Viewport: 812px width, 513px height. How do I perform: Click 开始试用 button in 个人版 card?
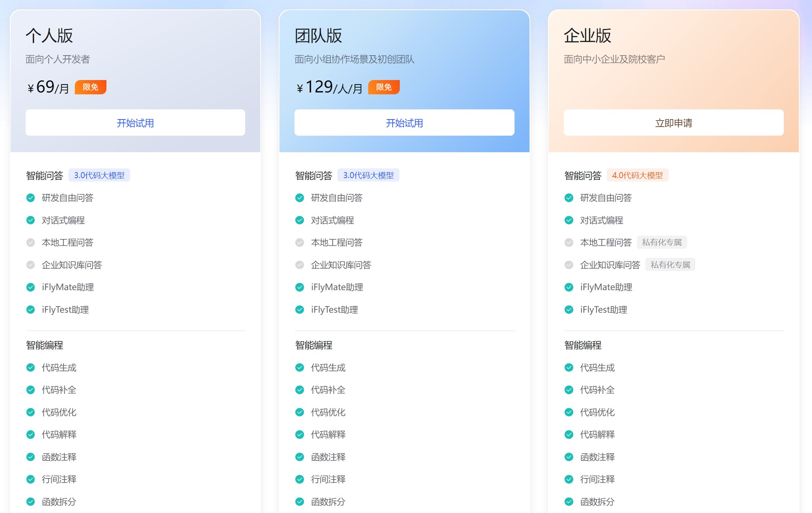tap(135, 123)
